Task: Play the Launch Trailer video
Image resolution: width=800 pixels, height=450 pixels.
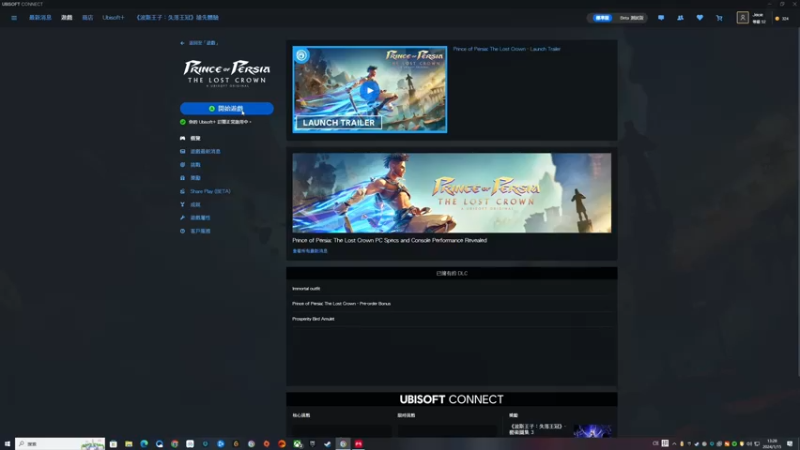Action: coord(369,90)
